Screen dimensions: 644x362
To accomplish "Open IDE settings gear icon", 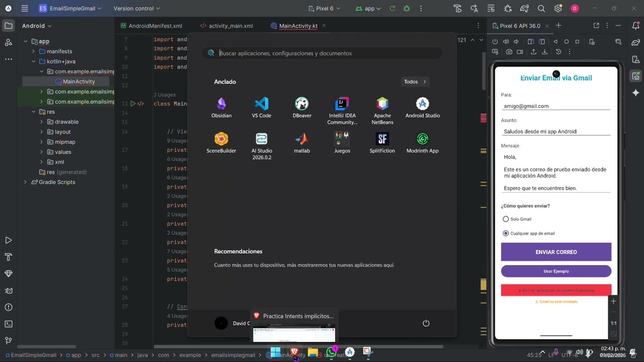I will (x=558, y=9).
